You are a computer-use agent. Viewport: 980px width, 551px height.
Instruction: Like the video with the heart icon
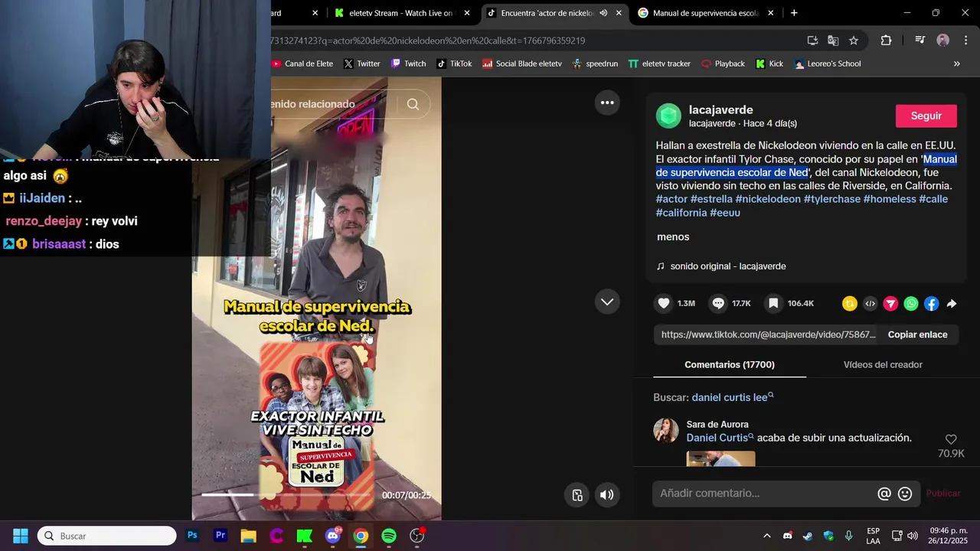664,303
